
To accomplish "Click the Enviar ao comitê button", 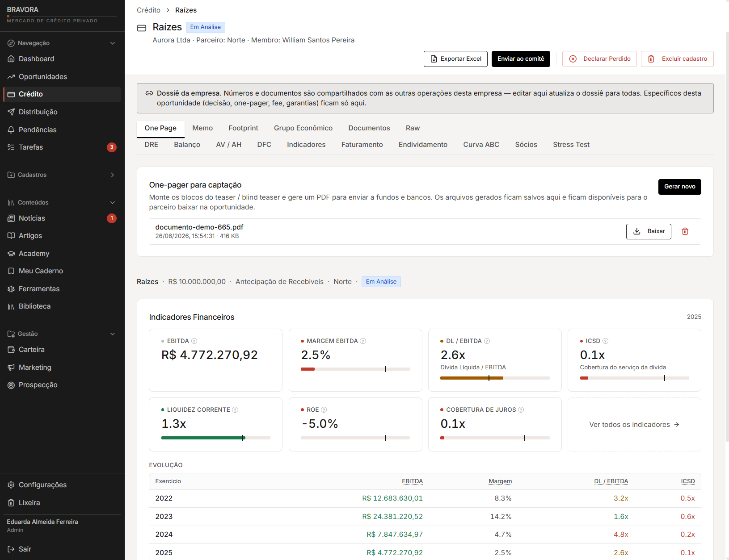I will [521, 59].
